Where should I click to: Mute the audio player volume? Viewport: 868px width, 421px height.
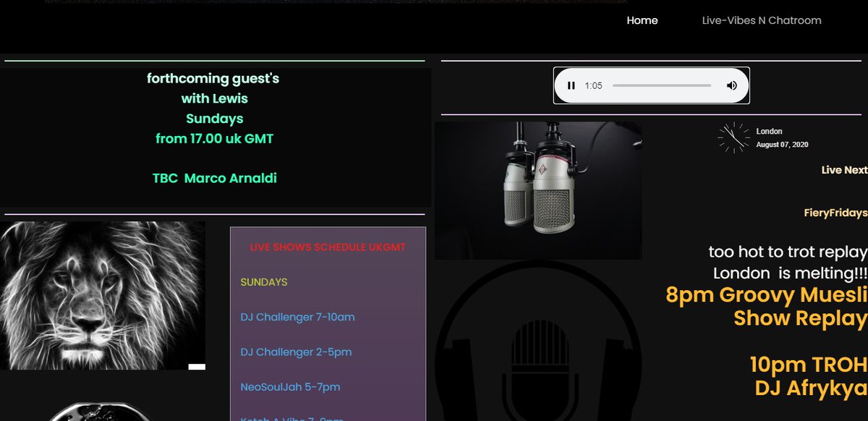point(731,85)
